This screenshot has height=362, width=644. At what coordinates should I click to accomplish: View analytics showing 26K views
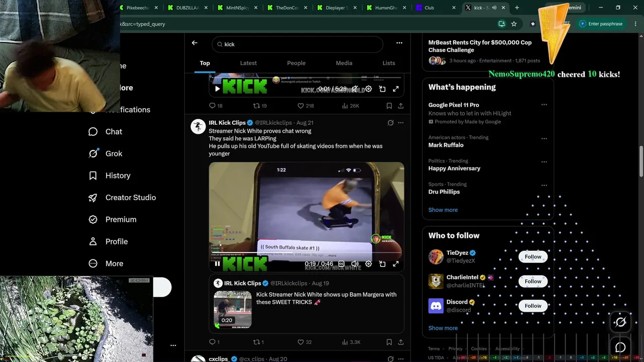[351, 106]
